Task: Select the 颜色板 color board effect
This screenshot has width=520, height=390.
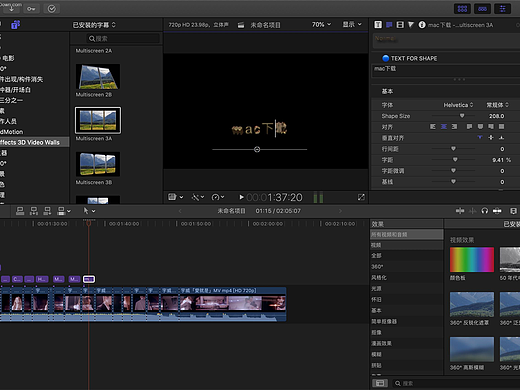Action: pyautogui.click(x=472, y=260)
